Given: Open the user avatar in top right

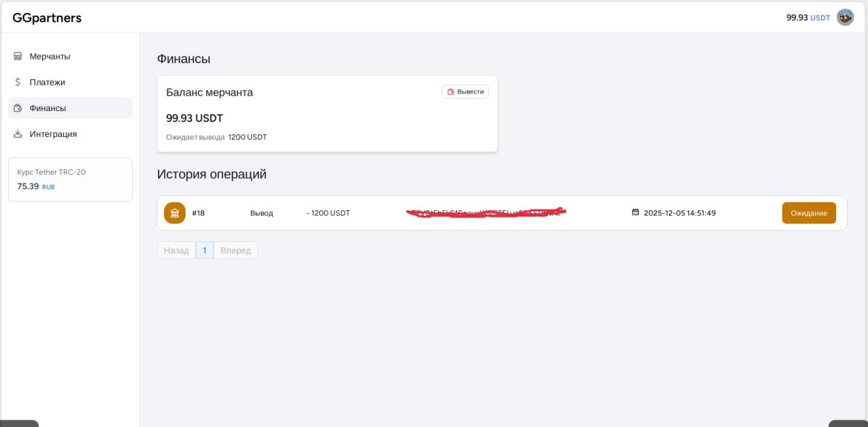Looking at the screenshot, I should pos(845,18).
